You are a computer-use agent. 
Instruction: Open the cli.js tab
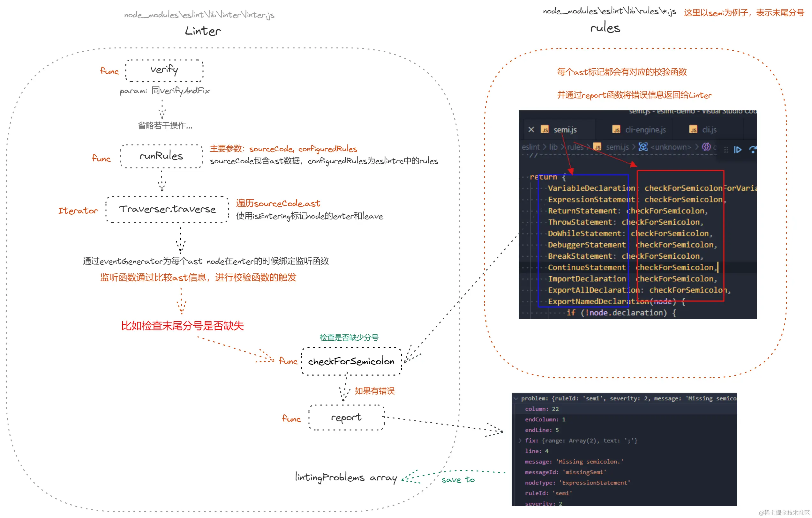[x=709, y=130]
